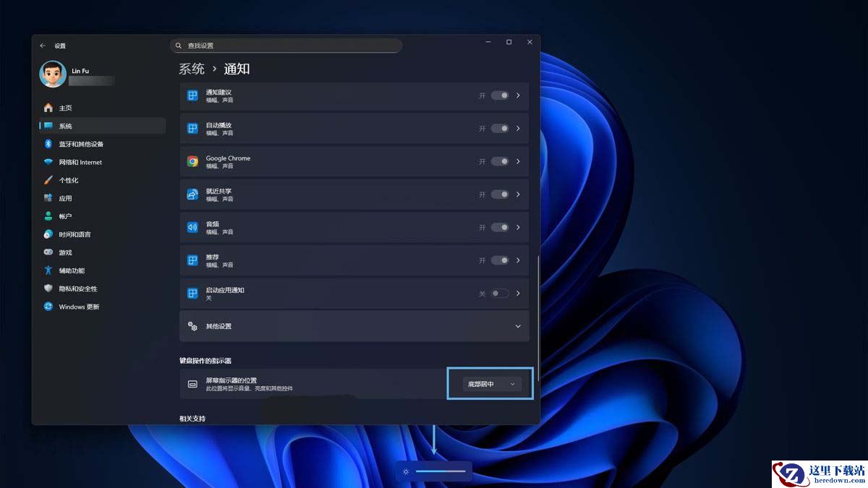This screenshot has height=488, width=868.
Task: Open 个性化 settings page
Action: [69, 180]
